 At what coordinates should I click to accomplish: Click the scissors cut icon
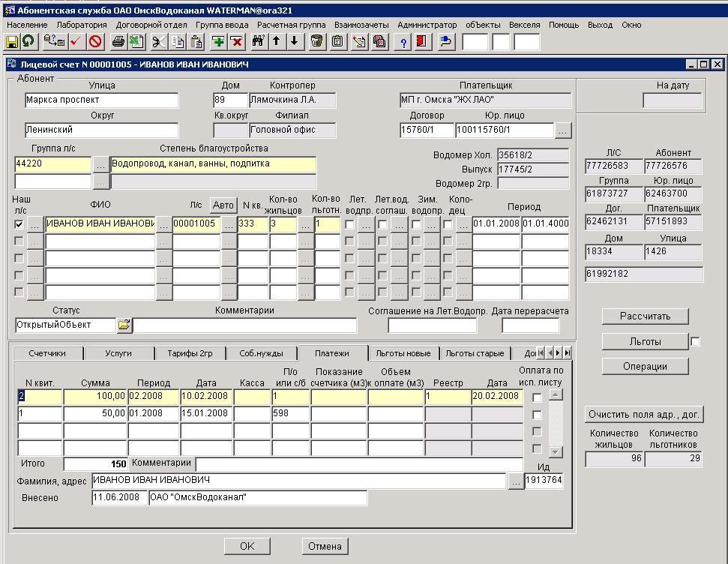pos(159,41)
